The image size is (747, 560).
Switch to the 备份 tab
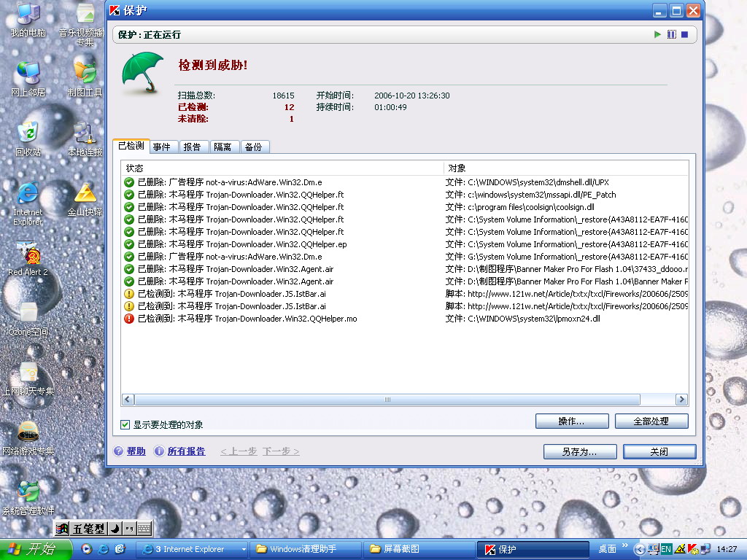pos(253,147)
